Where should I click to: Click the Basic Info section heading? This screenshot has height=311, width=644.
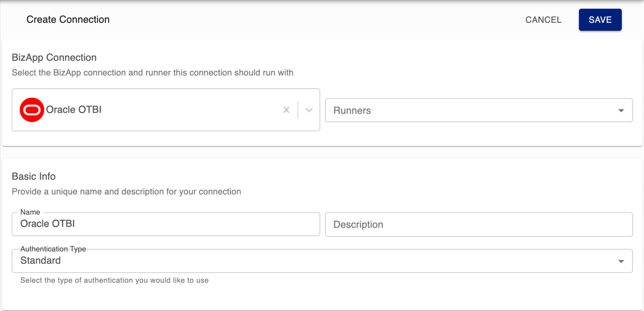34,176
